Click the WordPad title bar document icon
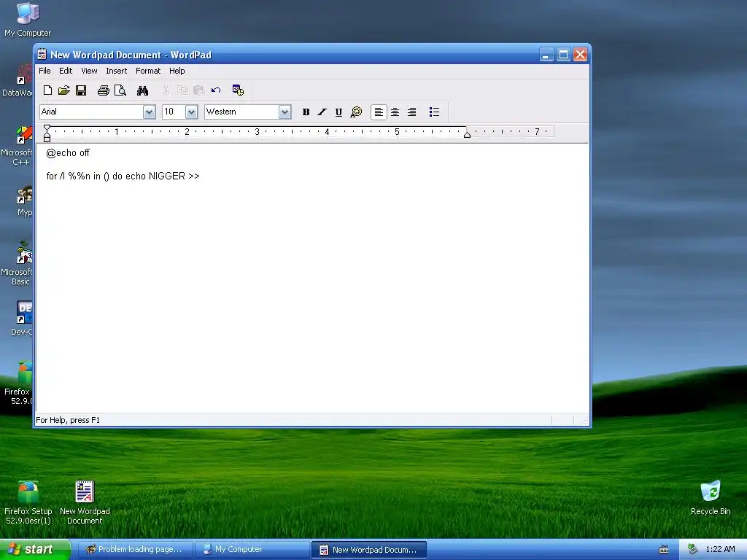747x560 pixels. 42,54
